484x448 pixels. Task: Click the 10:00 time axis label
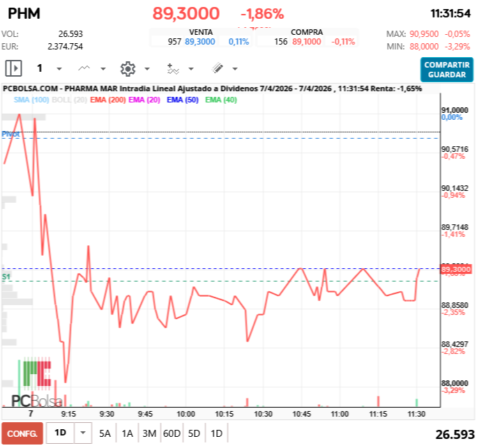coord(186,414)
